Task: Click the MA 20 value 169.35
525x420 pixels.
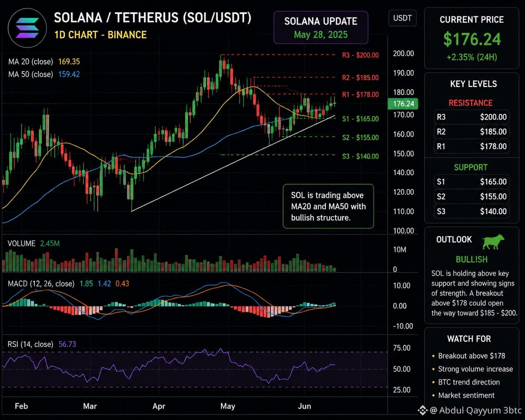Action: [69, 61]
